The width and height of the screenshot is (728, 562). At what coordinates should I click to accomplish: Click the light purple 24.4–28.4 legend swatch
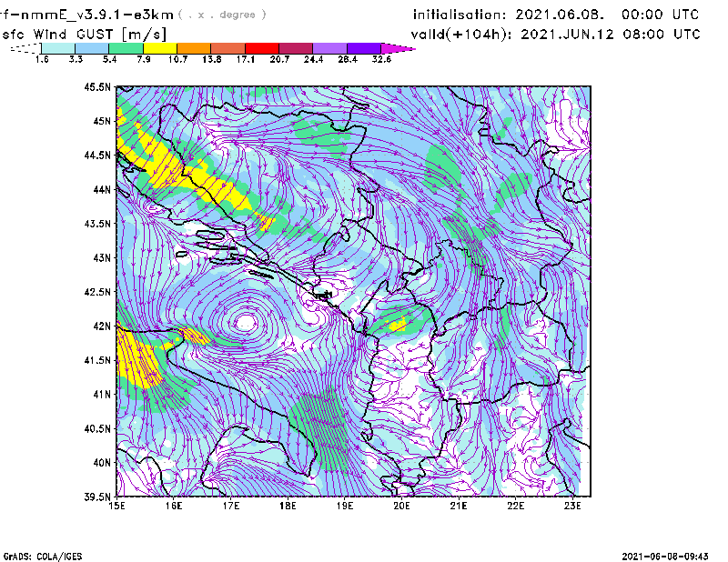329,48
